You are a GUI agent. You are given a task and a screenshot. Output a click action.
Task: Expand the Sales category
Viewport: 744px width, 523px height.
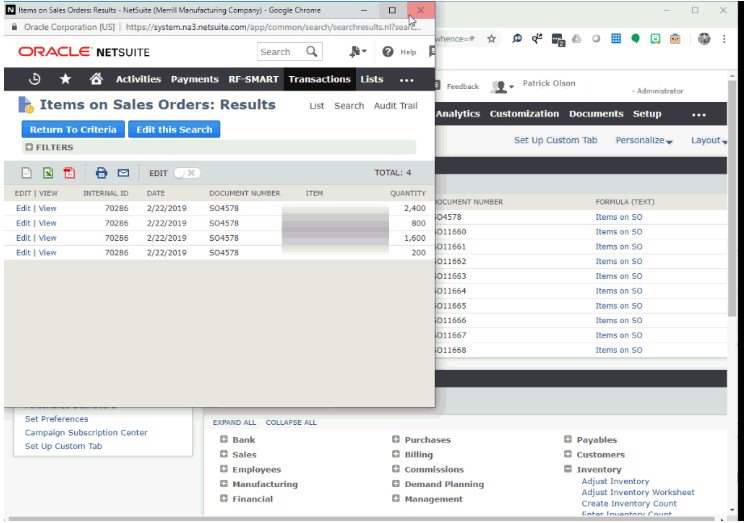224,454
